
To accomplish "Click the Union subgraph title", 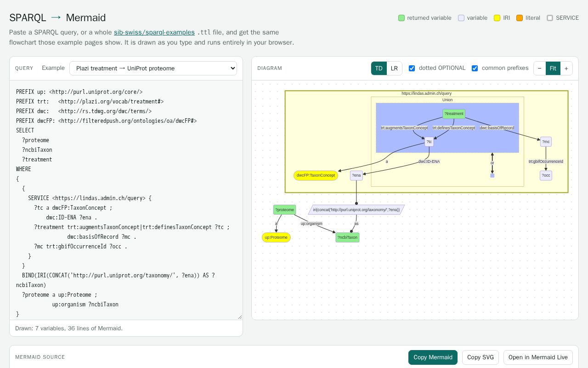I will (447, 100).
